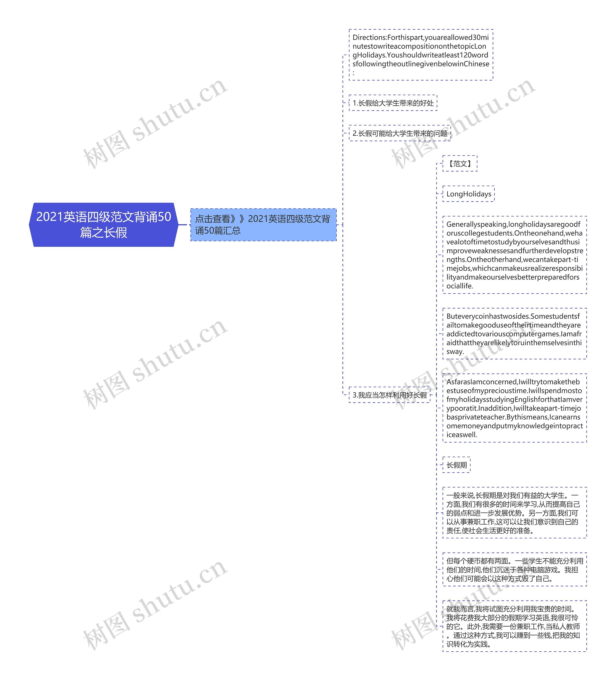The image size is (616, 681).
Task: Select the '2021英语四级范文背诵50篇之长假' root node
Action: click(x=92, y=250)
